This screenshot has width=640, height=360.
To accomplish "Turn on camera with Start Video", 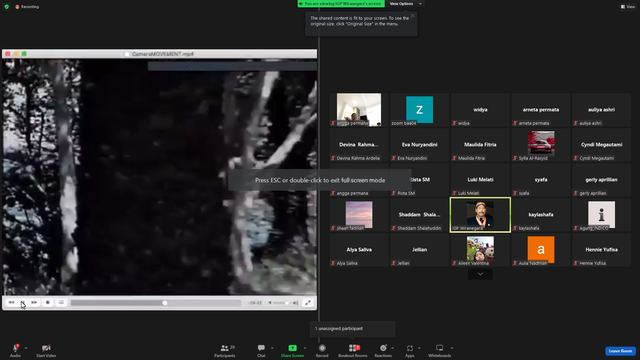I will [x=46, y=350].
